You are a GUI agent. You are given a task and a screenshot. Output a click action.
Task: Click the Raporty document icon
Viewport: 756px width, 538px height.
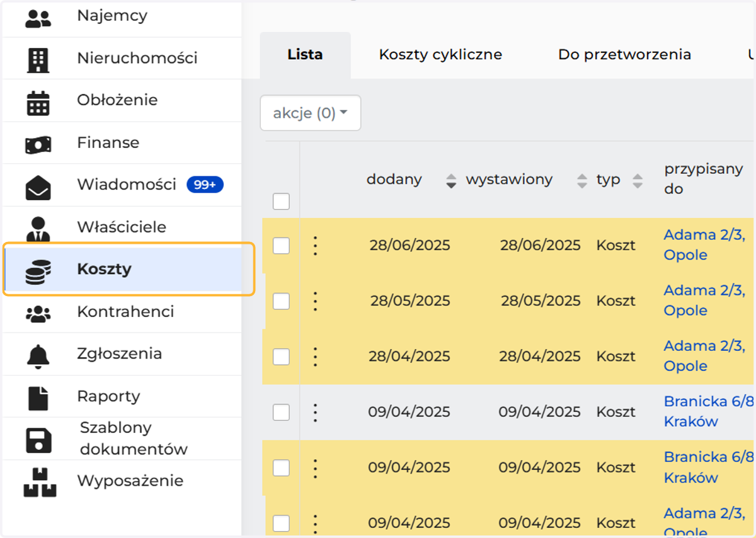pos(38,399)
